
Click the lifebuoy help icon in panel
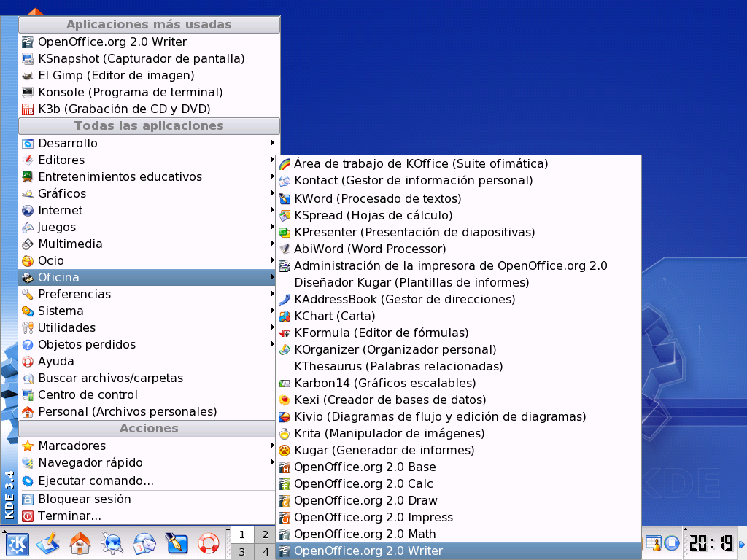(209, 543)
